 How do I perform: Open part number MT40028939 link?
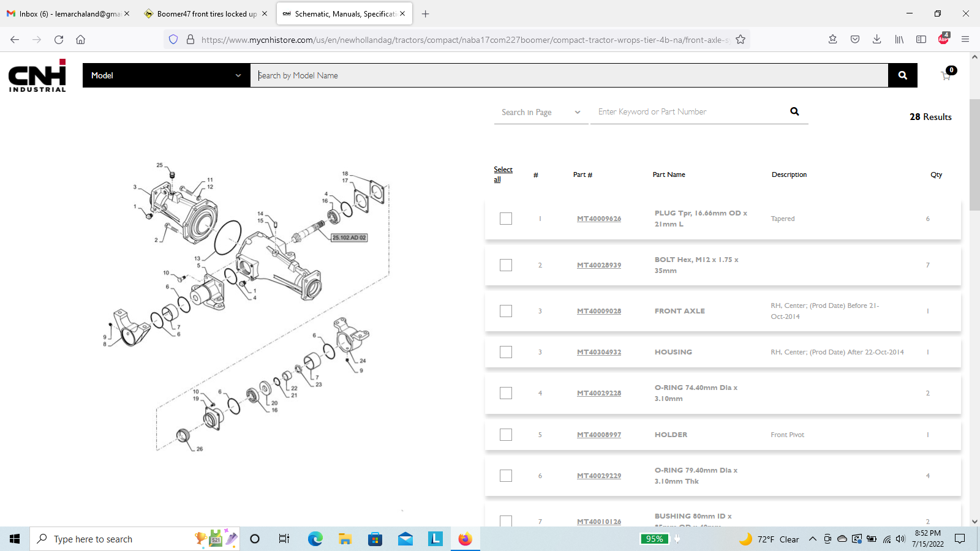598,265
